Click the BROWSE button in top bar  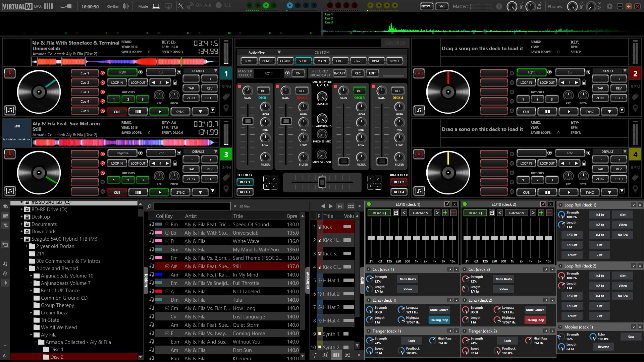[427, 6]
